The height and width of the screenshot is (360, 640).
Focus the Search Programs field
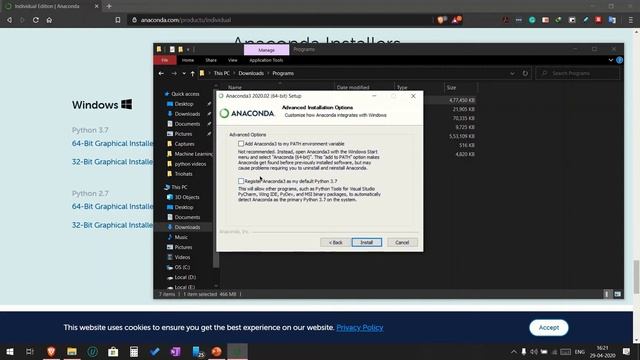tap(578, 73)
